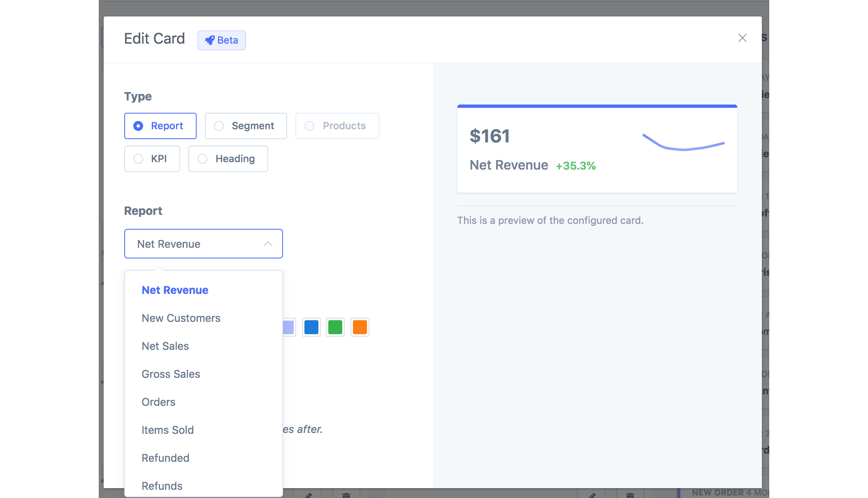This screenshot has height=498, width=868.
Task: Pick the blue color swatch
Action: (x=311, y=327)
